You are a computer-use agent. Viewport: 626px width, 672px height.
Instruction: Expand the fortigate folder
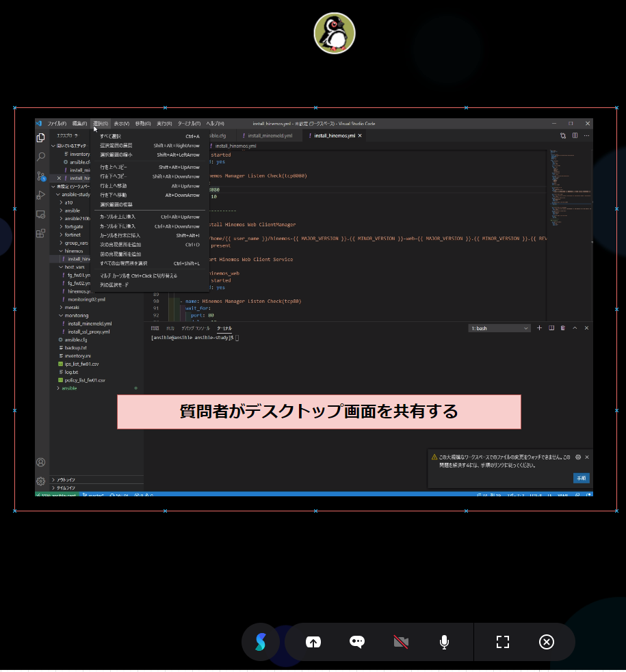pyautogui.click(x=74, y=227)
